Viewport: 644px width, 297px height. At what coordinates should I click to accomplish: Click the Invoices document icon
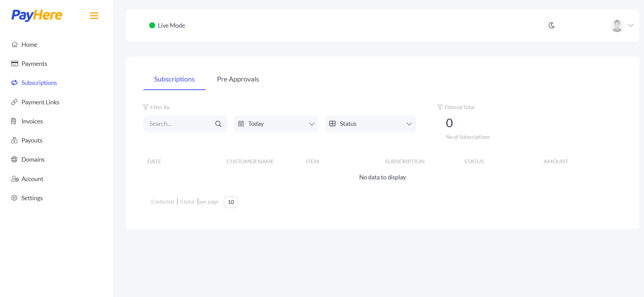click(x=14, y=121)
